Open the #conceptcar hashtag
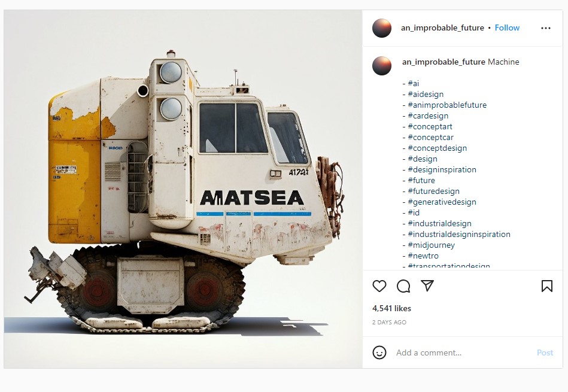This screenshot has height=392, width=568. (x=431, y=137)
